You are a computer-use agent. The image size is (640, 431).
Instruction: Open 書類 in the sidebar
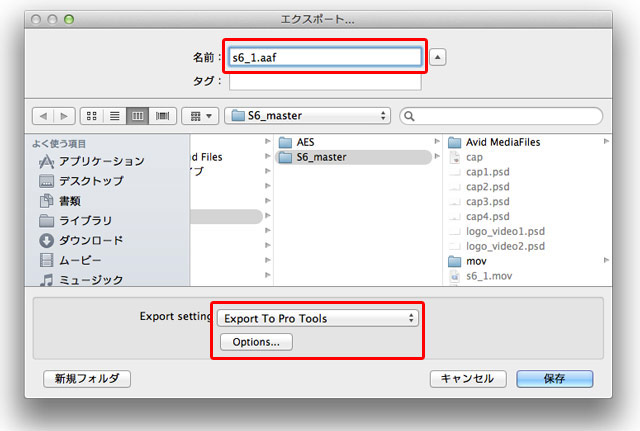(x=60, y=201)
